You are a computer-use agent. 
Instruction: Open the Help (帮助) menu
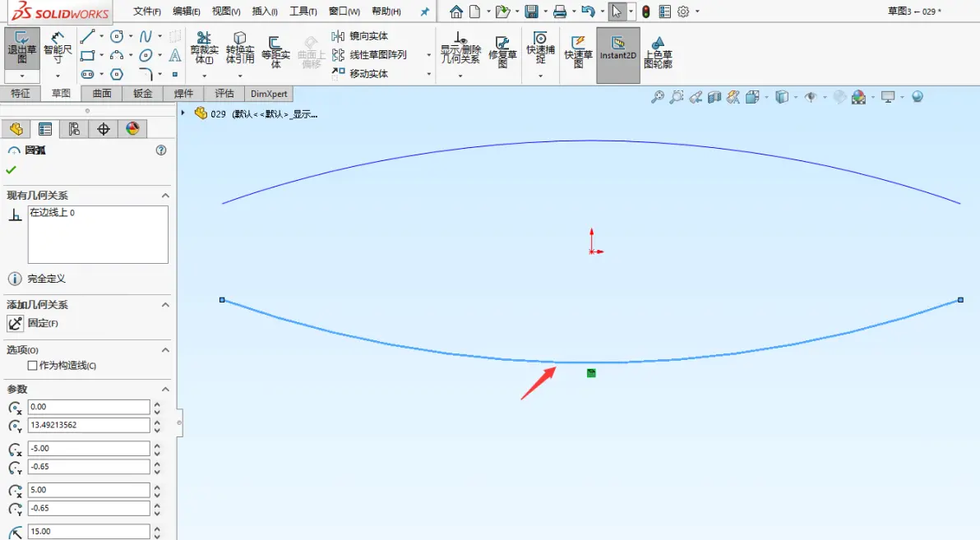point(386,12)
